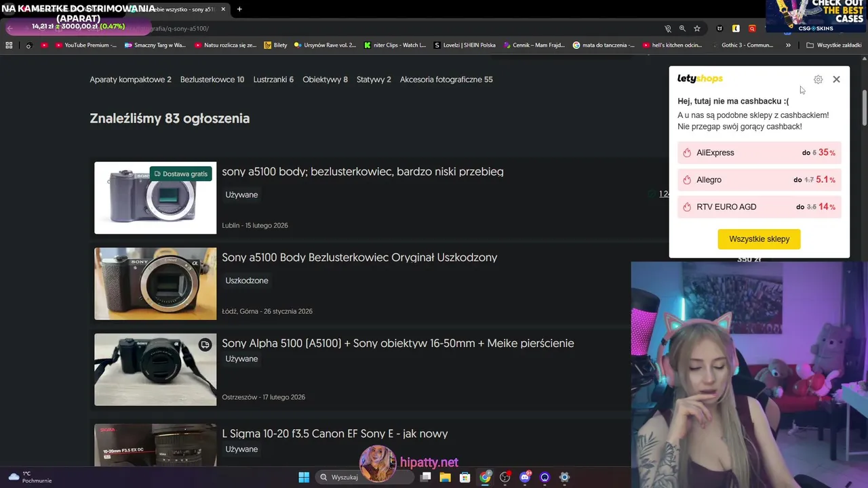
Task: Open Smaczny Targ bookmark
Action: pyautogui.click(x=155, y=45)
